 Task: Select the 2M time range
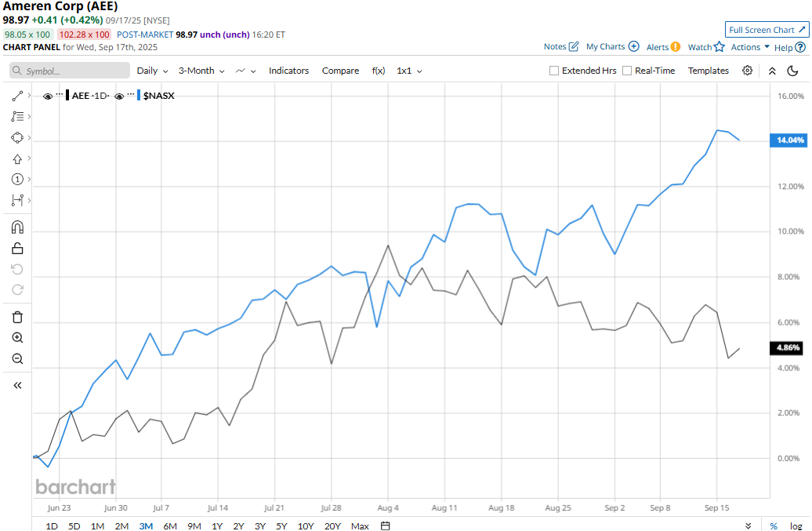tap(121, 526)
